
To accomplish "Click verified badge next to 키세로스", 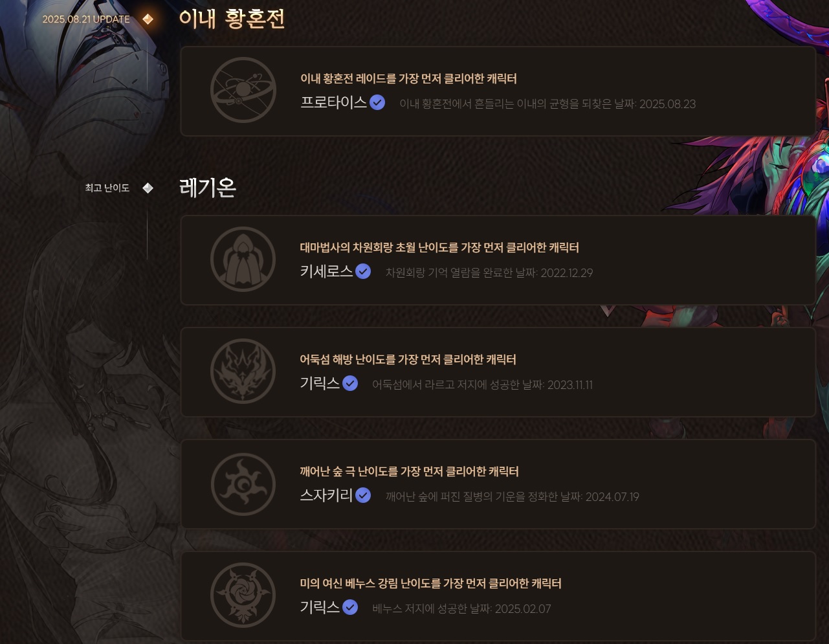I will [x=363, y=272].
